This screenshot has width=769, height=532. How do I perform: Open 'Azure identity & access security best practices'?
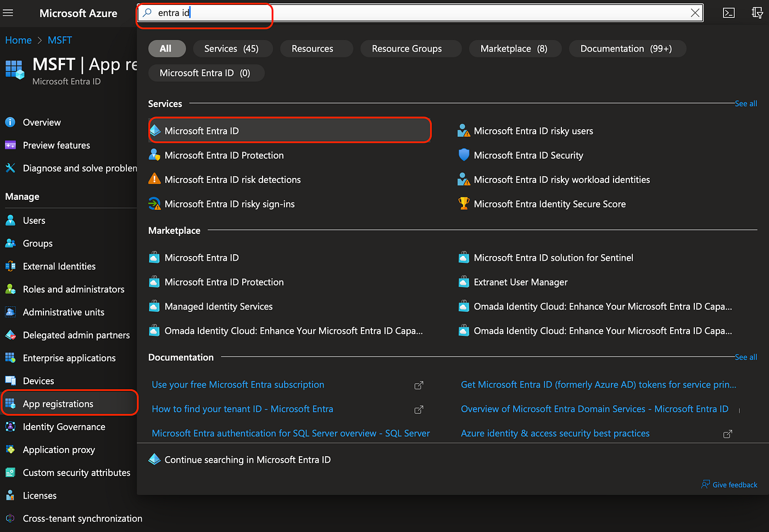click(x=555, y=433)
